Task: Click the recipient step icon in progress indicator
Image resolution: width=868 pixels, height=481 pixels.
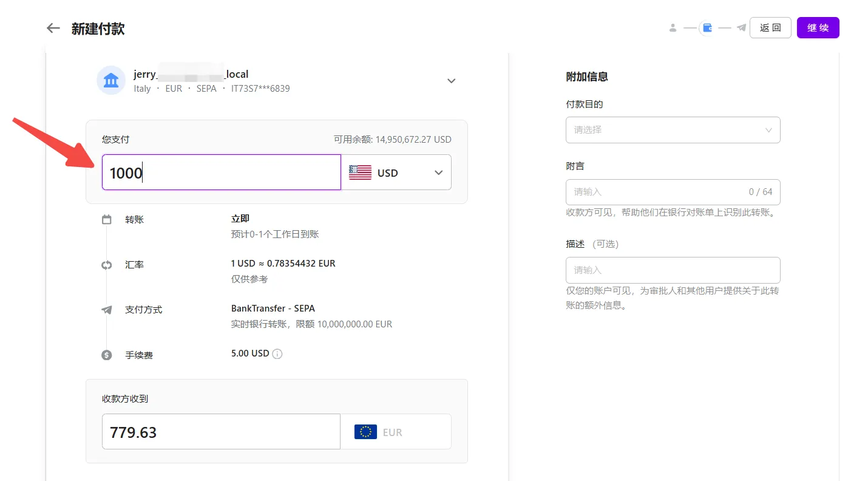Action: (x=673, y=27)
